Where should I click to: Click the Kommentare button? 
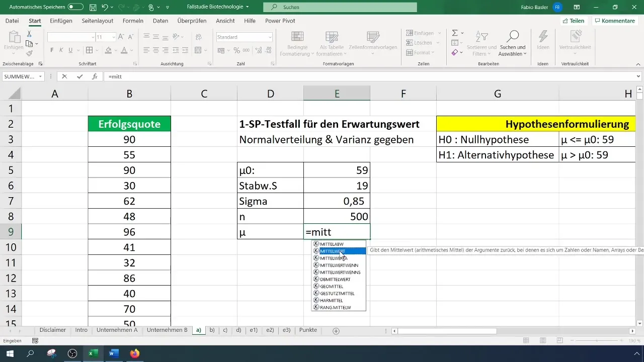614,21
